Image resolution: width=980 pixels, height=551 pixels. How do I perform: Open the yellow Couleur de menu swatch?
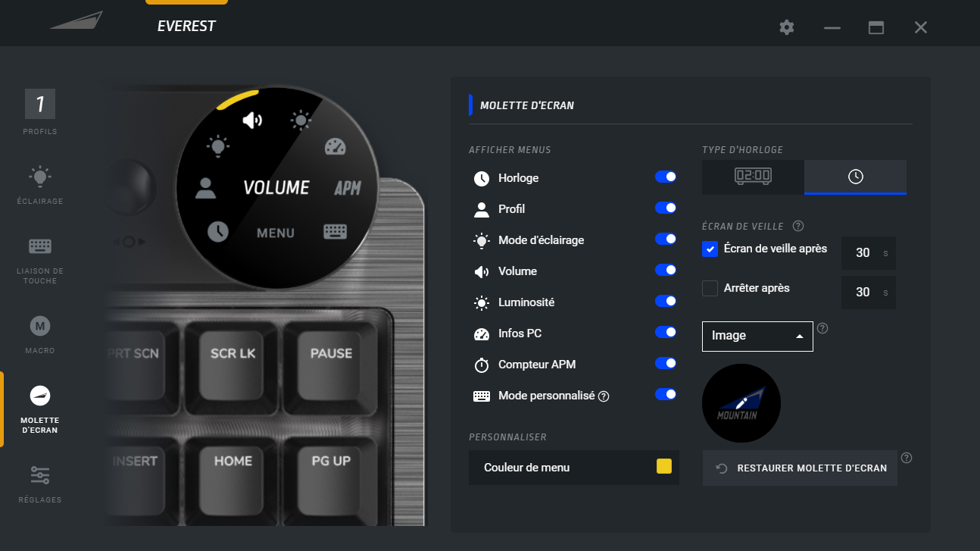coord(664,466)
